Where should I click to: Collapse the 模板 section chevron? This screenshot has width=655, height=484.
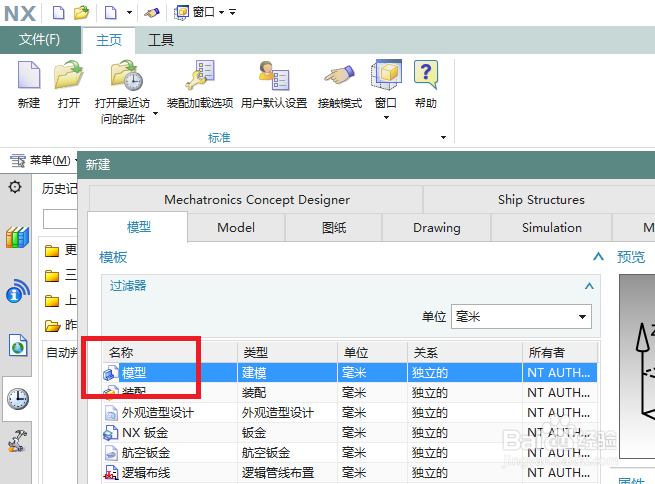click(598, 256)
